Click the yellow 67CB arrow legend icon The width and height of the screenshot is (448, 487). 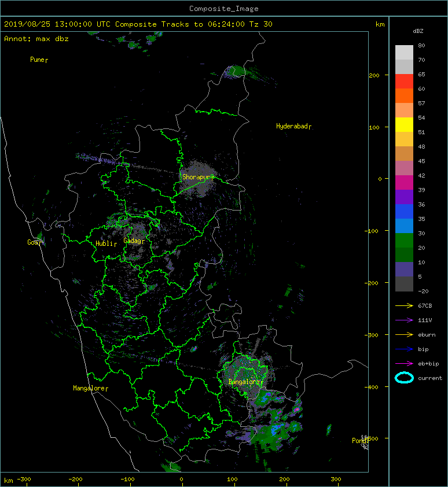[x=404, y=306]
